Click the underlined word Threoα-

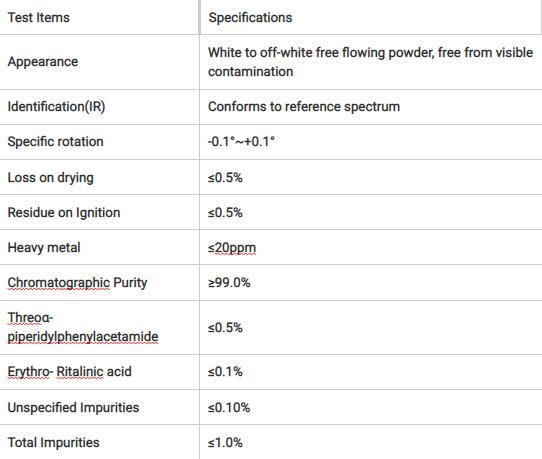(x=30, y=318)
